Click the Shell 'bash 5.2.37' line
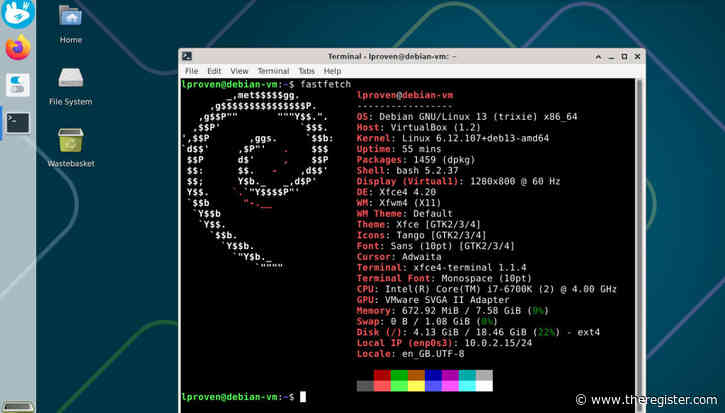The height and width of the screenshot is (413, 725). [x=407, y=170]
